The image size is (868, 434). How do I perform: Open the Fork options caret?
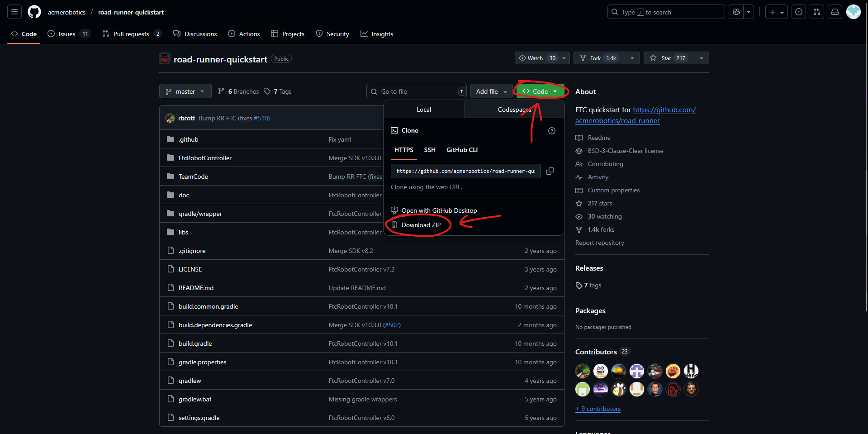[632, 58]
